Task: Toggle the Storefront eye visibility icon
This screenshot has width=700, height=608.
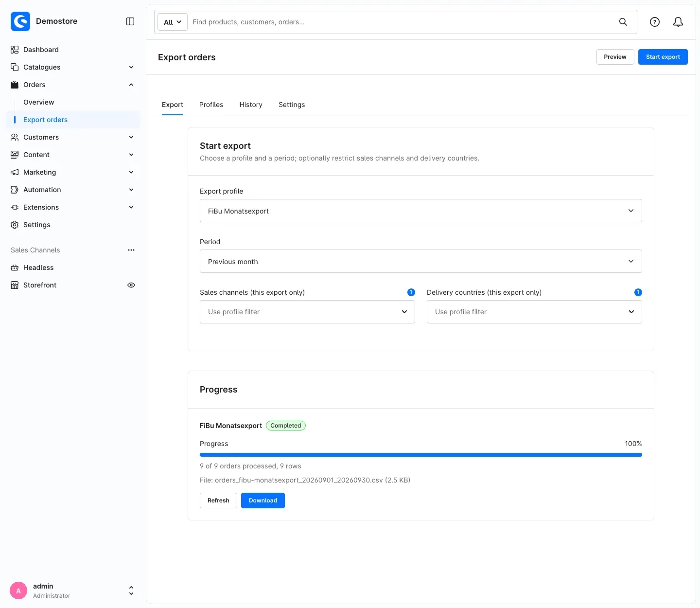Action: pyautogui.click(x=131, y=285)
